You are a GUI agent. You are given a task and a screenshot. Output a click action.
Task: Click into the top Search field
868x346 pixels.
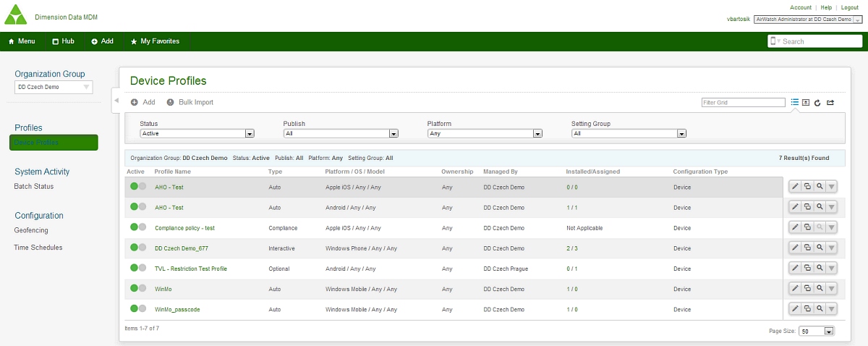click(x=814, y=41)
